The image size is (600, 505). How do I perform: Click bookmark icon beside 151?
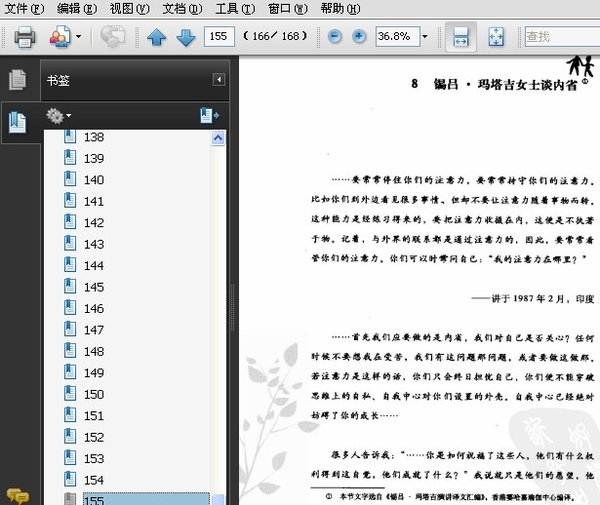[x=70, y=415]
